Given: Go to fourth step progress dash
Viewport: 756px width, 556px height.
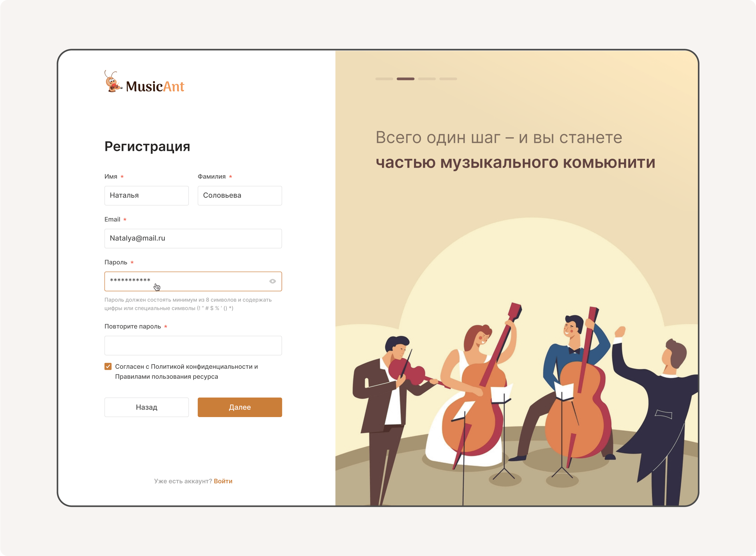Looking at the screenshot, I should pos(448,79).
